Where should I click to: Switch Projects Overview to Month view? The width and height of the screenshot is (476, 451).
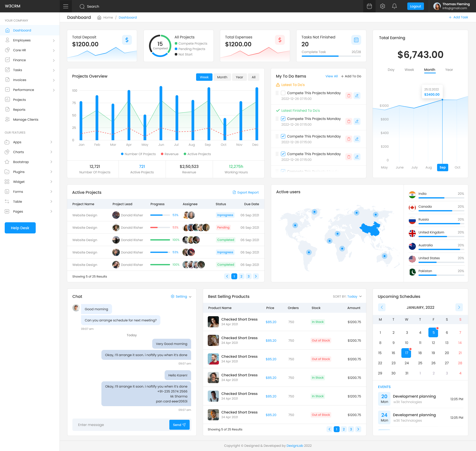[222, 77]
